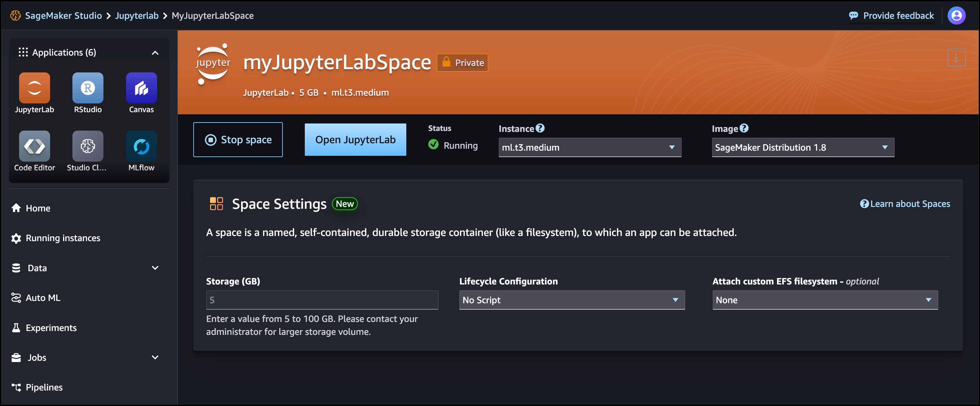Open the space's three-dot options menu
Image resolution: width=980 pixels, height=406 pixels.
click(x=956, y=58)
